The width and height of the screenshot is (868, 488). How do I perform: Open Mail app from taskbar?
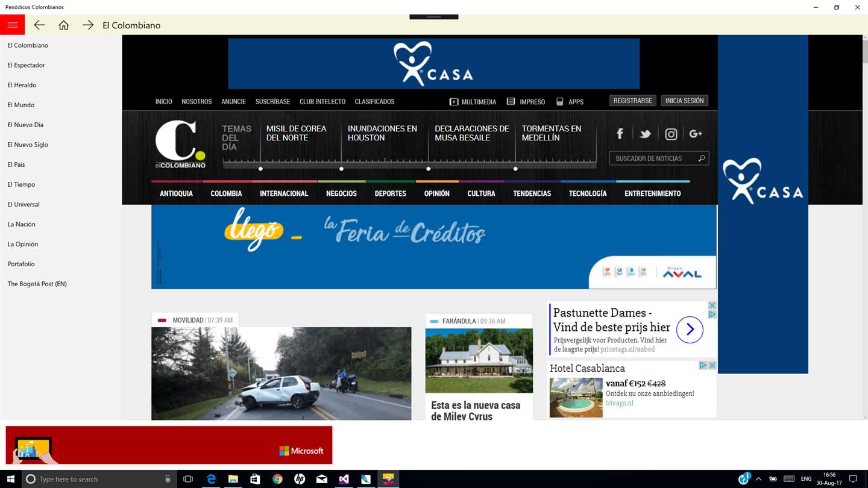(322, 479)
